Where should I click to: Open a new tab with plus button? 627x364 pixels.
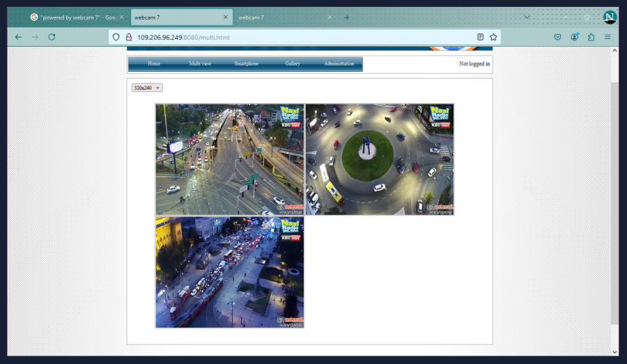(347, 17)
